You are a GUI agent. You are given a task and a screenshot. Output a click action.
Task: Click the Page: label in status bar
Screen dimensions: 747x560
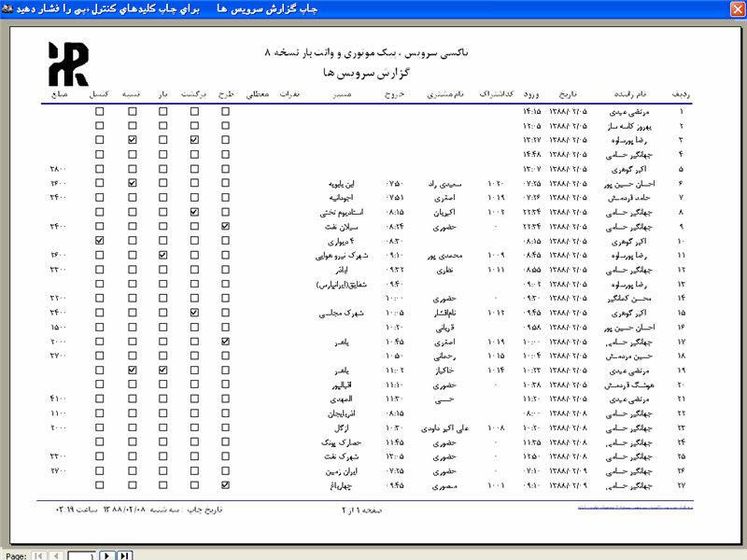[16, 556]
